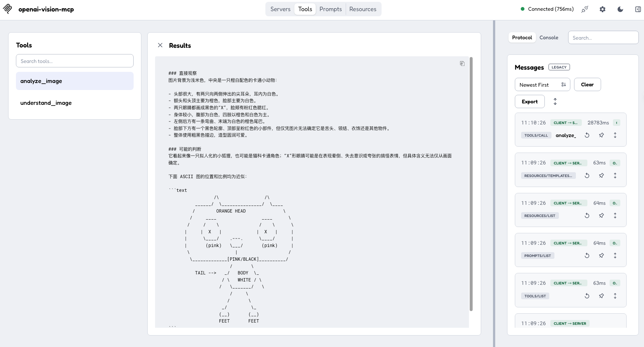Export the messages
The width and height of the screenshot is (644, 347).
[x=530, y=101]
